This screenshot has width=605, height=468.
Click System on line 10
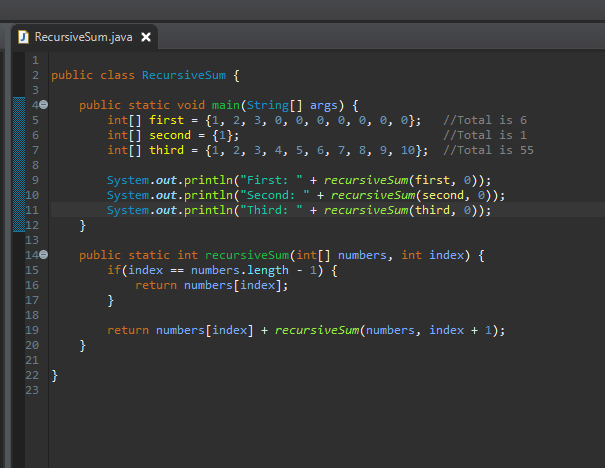[x=128, y=195]
